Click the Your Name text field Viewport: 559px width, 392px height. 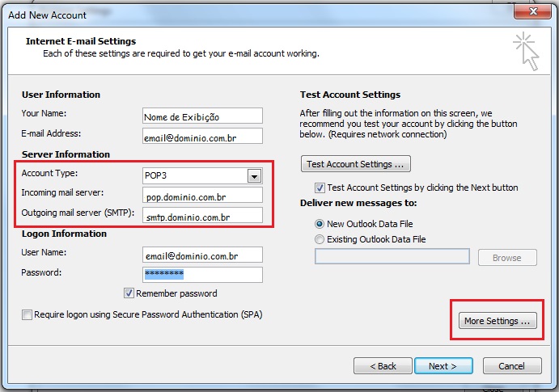[x=202, y=116]
